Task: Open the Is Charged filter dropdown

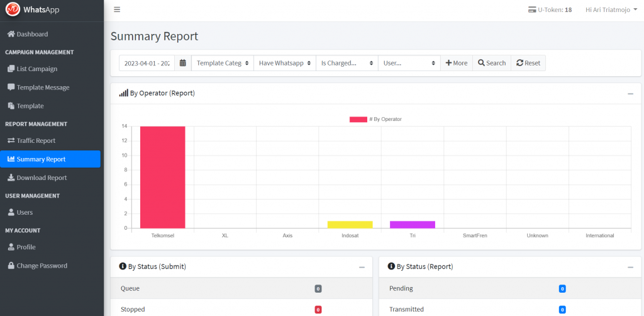Action: click(x=347, y=63)
